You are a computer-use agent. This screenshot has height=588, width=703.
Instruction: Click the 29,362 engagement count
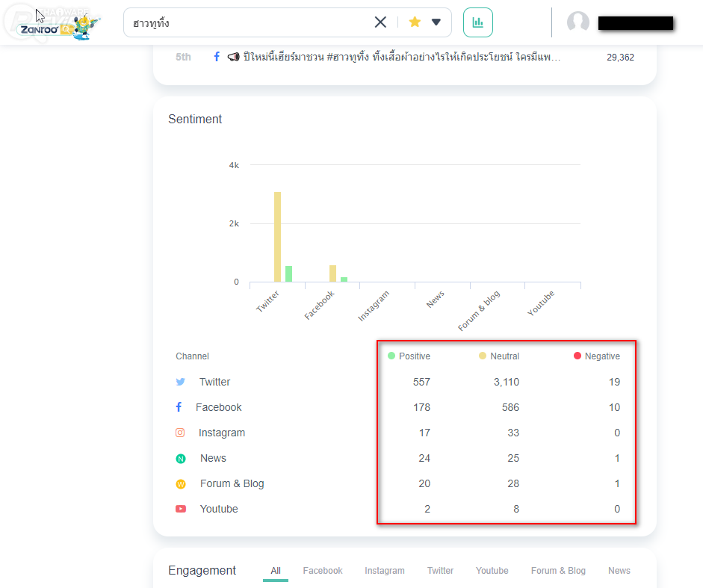click(620, 58)
